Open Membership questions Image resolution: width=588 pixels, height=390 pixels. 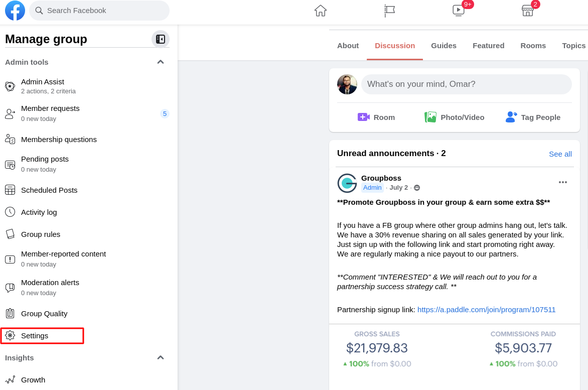coord(87,140)
